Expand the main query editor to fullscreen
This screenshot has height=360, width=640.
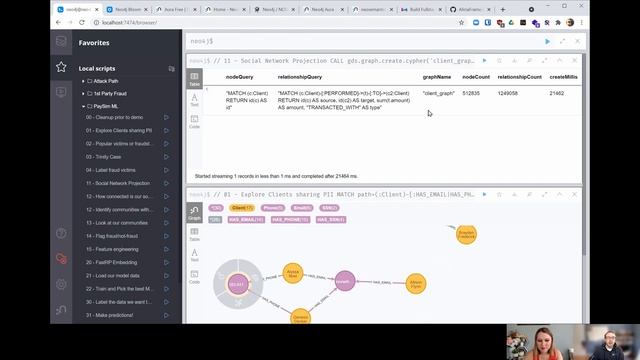(562, 41)
